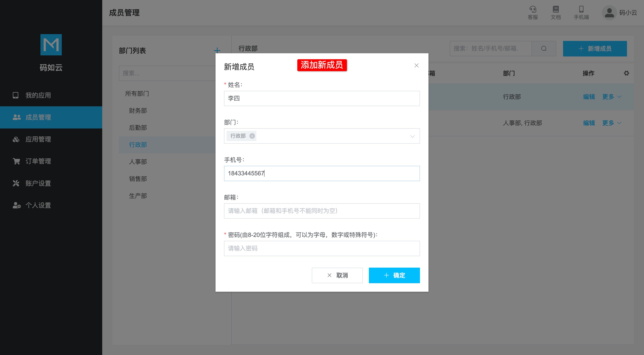Screen dimensions: 644x355
Task: Click the 部门 column header
Action: (509, 73)
